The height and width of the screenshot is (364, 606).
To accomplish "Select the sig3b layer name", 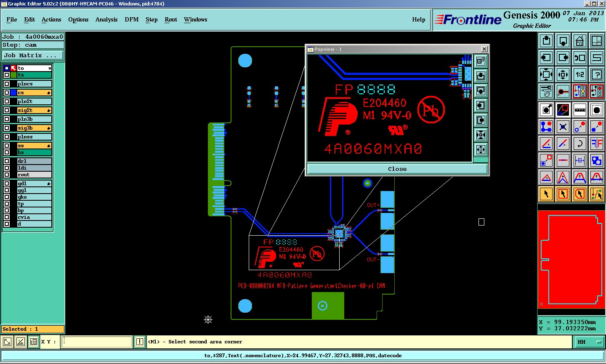I will (34, 128).
